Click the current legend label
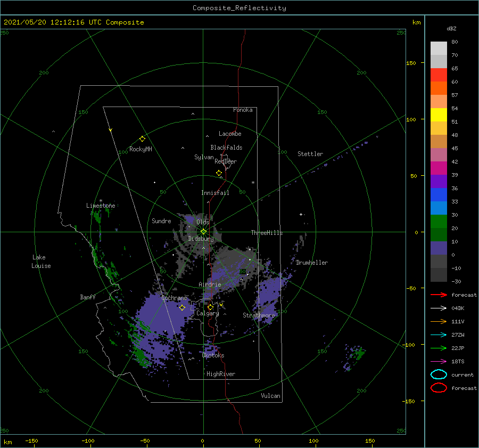This screenshot has width=479, height=448. click(463, 374)
